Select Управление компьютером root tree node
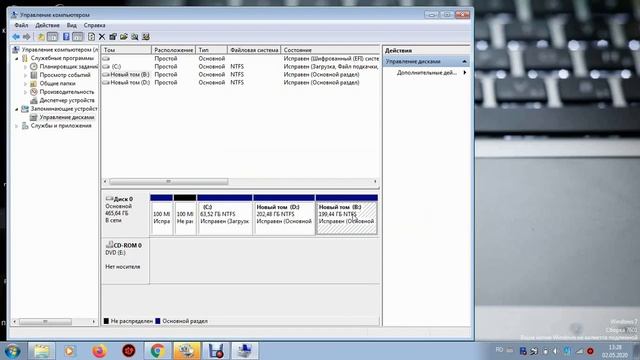This screenshot has height=360, width=640. point(60,50)
